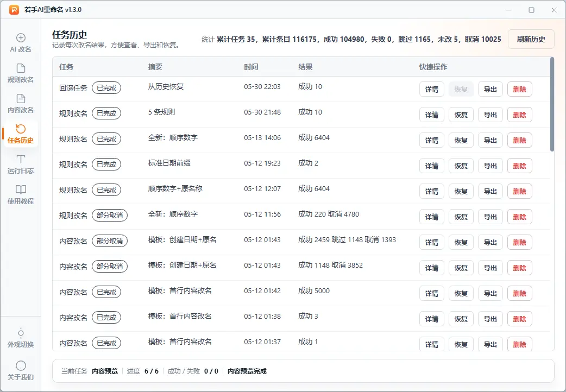Click the 摘要 column header
566x392 pixels.
tap(155, 67)
